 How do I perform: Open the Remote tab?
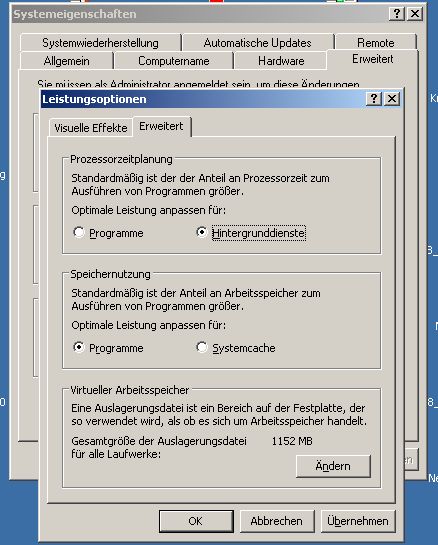pyautogui.click(x=376, y=43)
